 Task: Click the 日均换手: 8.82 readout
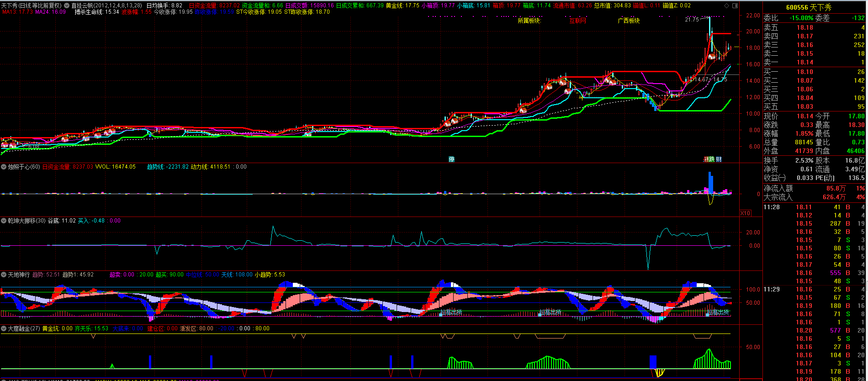(x=164, y=5)
